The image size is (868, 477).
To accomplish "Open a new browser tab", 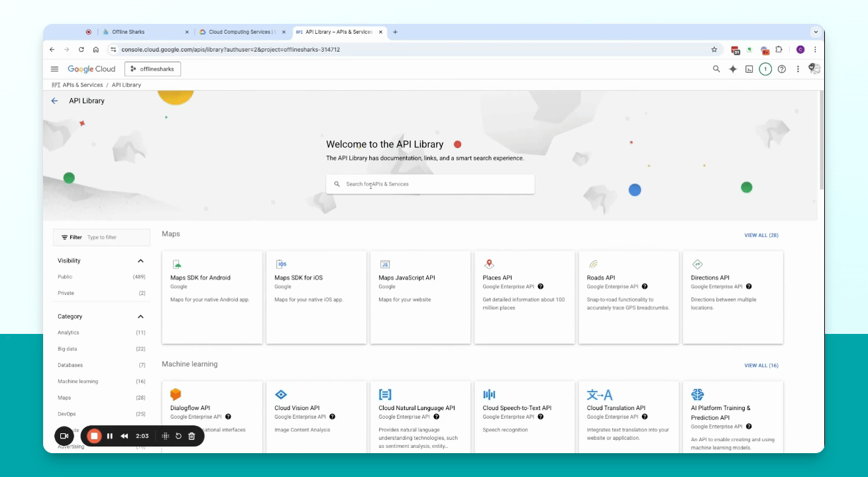I will [396, 32].
